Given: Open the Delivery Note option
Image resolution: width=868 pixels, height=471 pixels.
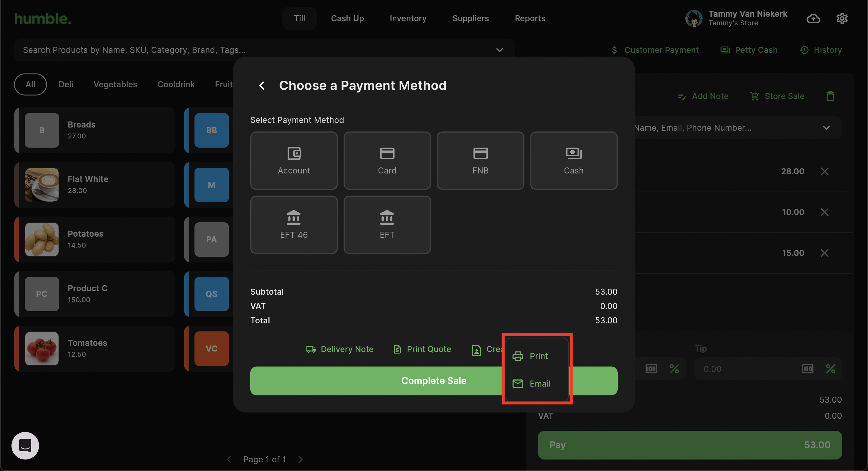Looking at the screenshot, I should point(340,349).
